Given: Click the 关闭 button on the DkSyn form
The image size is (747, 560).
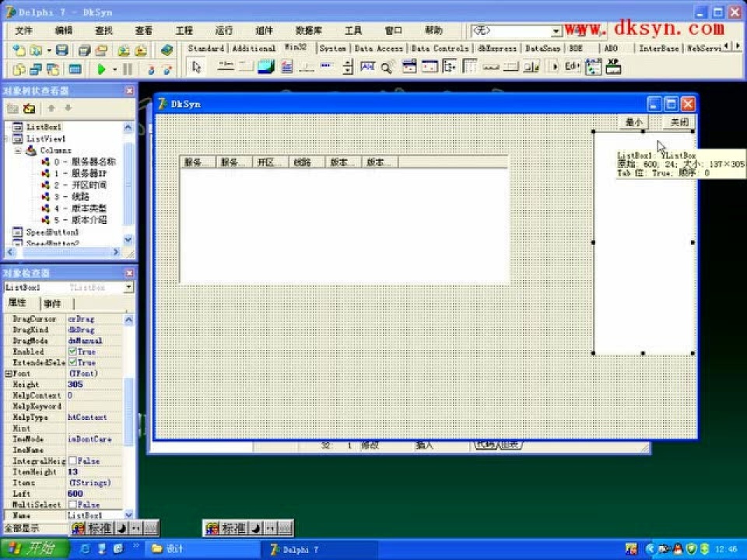Looking at the screenshot, I should click(678, 122).
